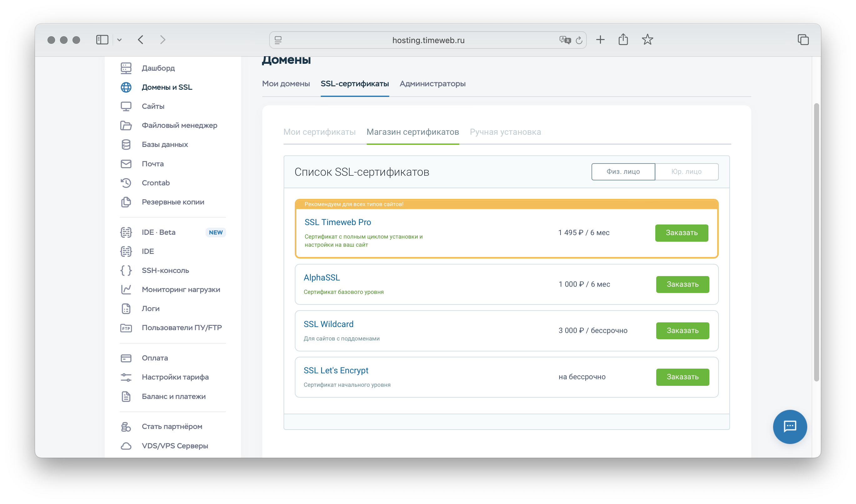Order the SSL Timeweb Pro certificate
The image size is (856, 504).
click(682, 233)
